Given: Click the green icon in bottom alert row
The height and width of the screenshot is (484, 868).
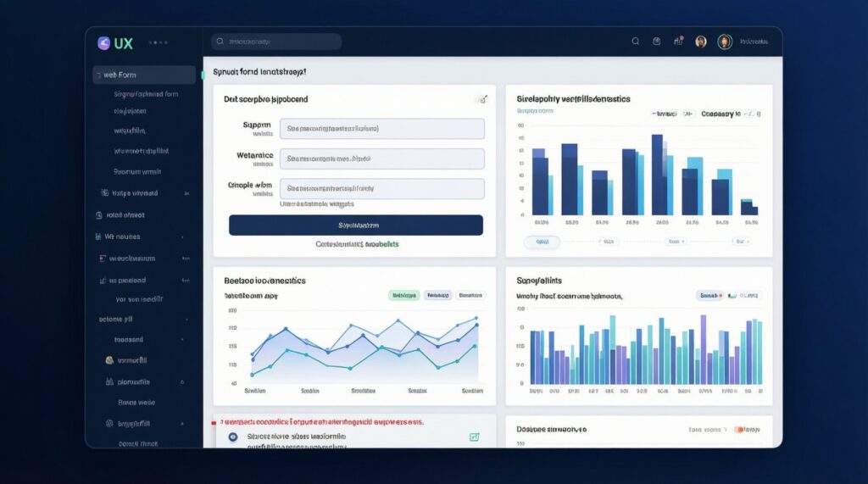Looking at the screenshot, I should pyautogui.click(x=474, y=437).
